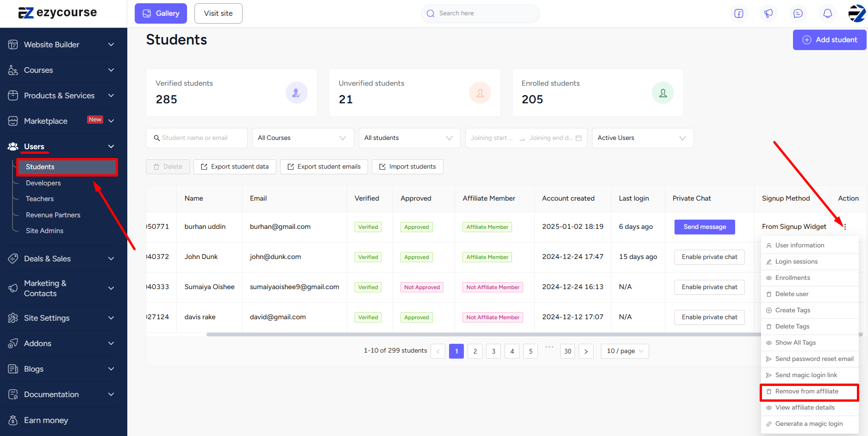The width and height of the screenshot is (868, 436).
Task: Collapse the Users menu chevron
Action: [111, 146]
